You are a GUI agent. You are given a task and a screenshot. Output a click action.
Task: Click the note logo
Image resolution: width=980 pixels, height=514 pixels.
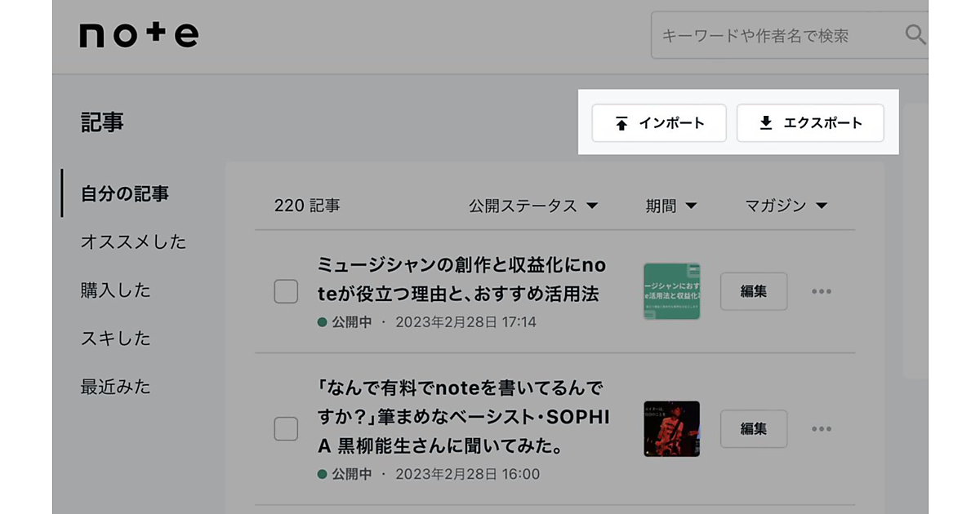tap(139, 35)
